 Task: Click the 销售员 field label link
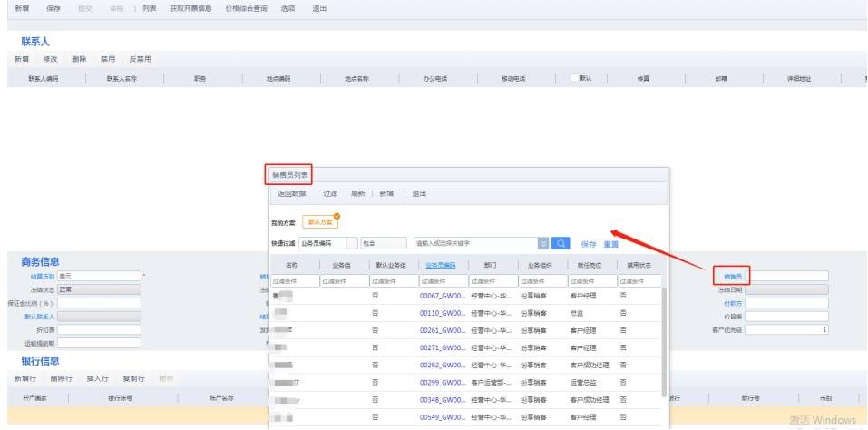pyautogui.click(x=731, y=276)
